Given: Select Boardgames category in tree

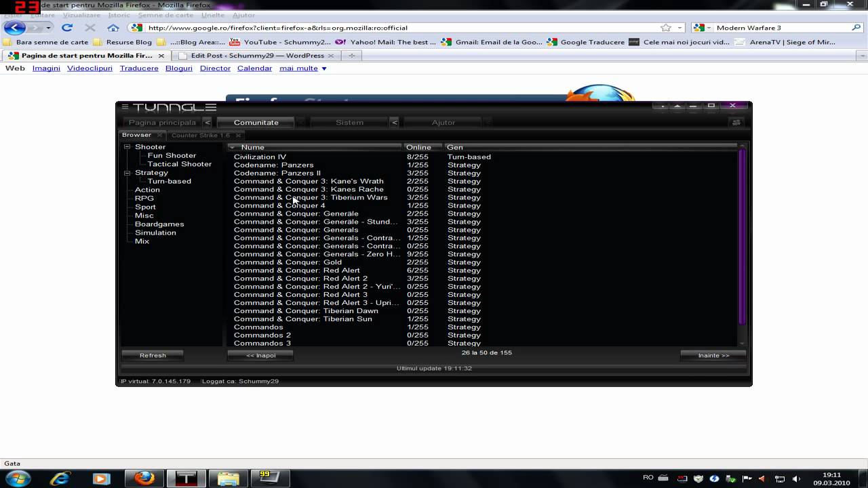Looking at the screenshot, I should coord(159,224).
